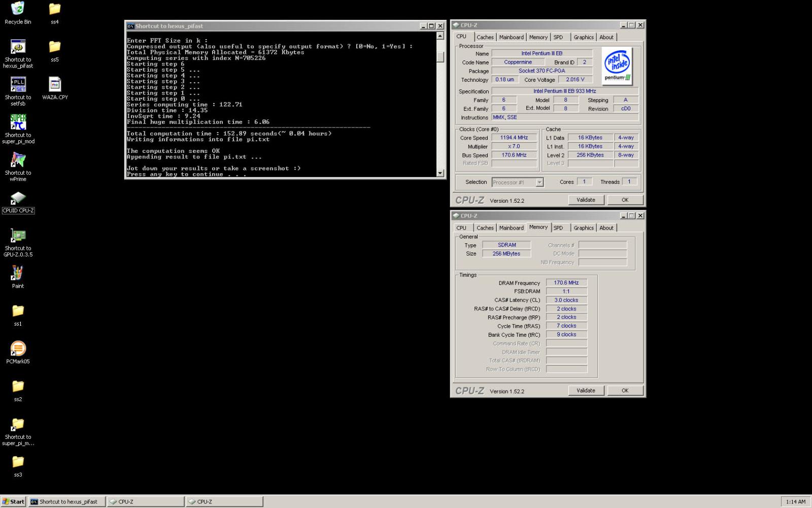Click OK in the bottom CPU-Z window
Image resolution: width=812 pixels, height=508 pixels.
click(x=625, y=391)
